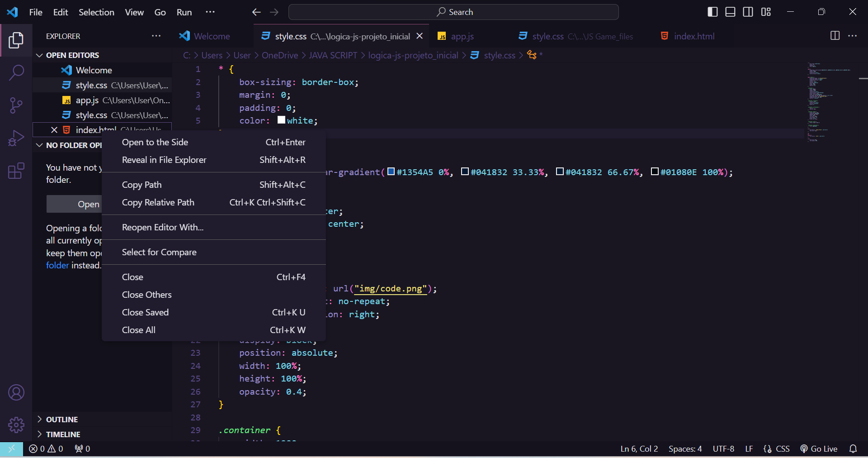Open the Run and Debug view
This screenshot has height=458, width=868.
[x=16, y=138]
